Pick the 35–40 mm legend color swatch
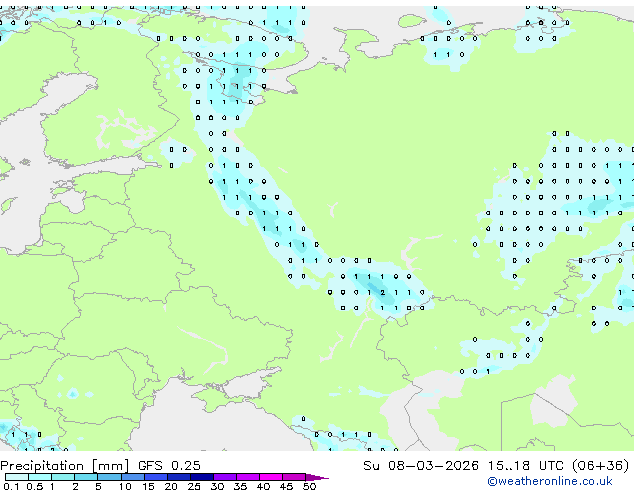The width and height of the screenshot is (634, 490). (x=248, y=477)
